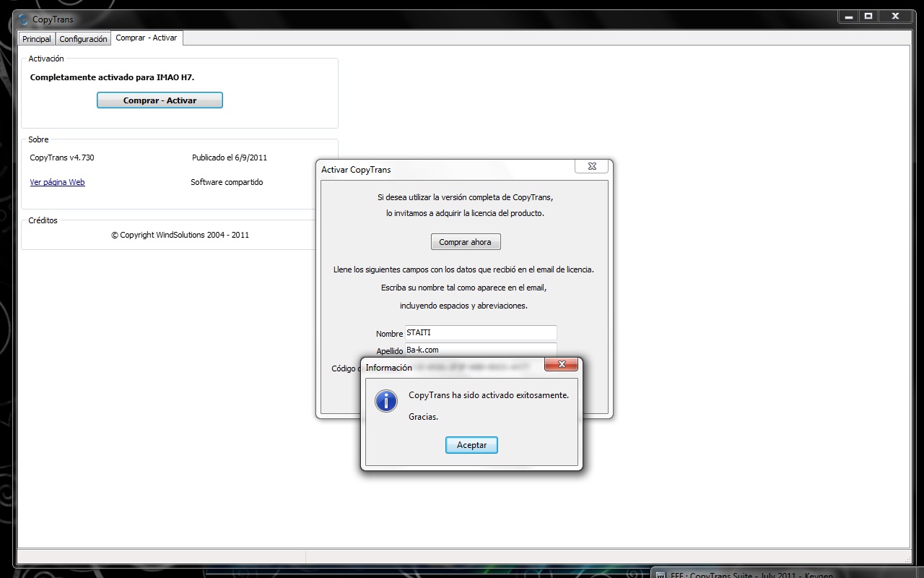This screenshot has height=578, width=924.
Task: Click the CopyTrans title bar app icon
Action: (24, 20)
